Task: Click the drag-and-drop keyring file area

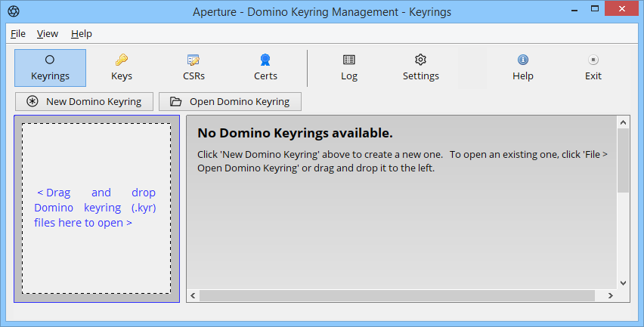Action: 97,208
